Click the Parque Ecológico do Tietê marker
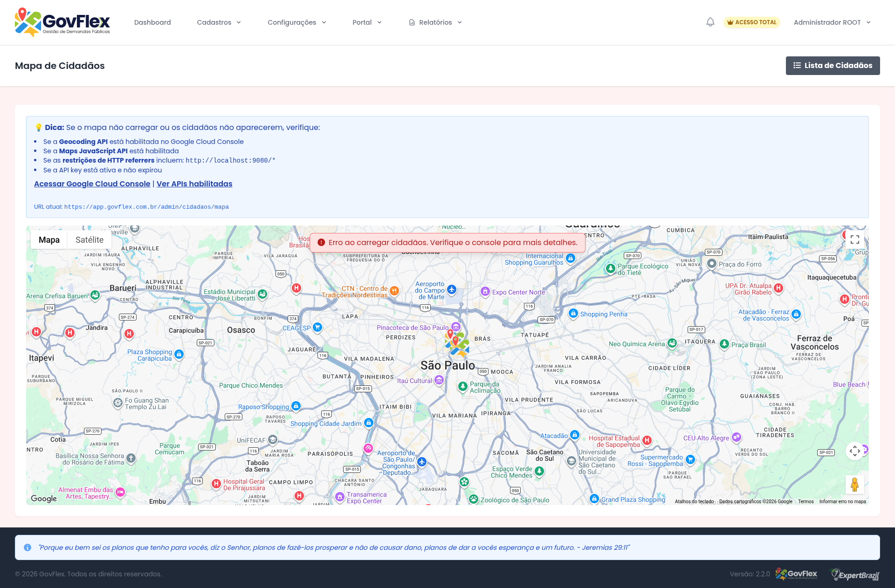 coord(610,268)
